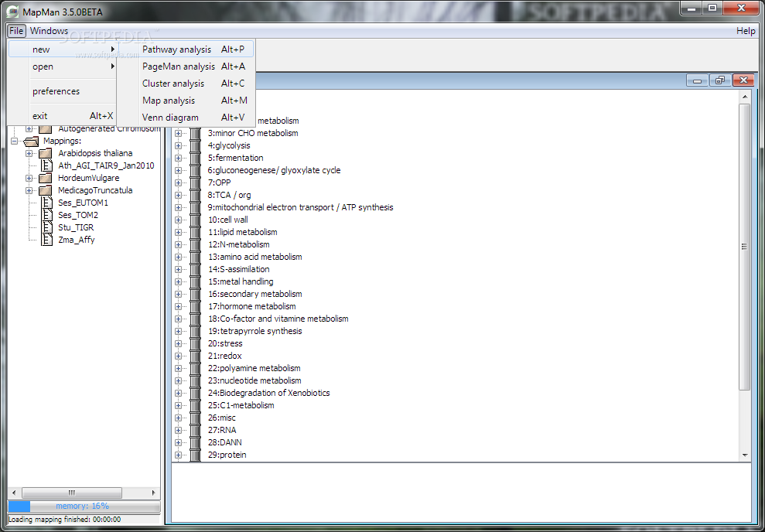
Task: Click the bin icon for 15:metal handling
Action: (195, 281)
